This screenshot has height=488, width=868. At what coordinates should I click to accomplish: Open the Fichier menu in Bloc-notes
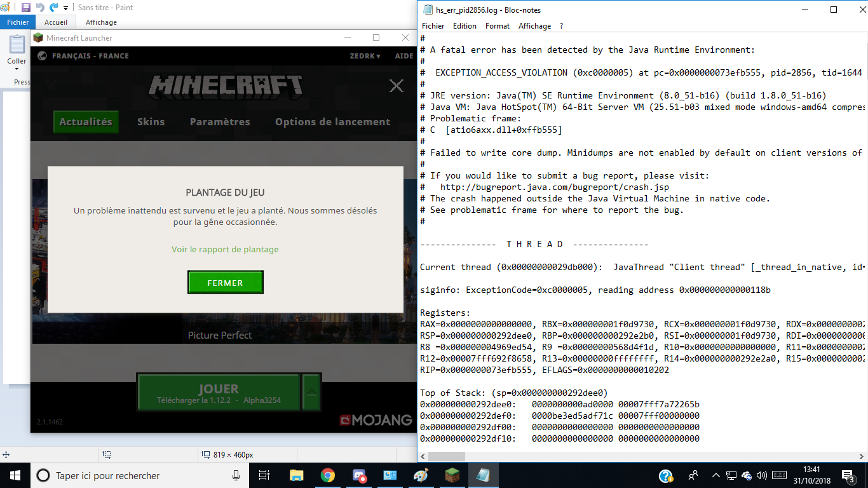click(x=433, y=26)
